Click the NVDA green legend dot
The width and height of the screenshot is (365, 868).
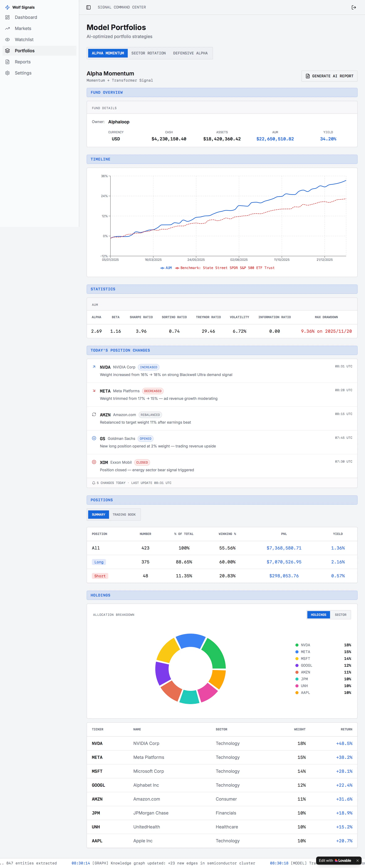click(x=297, y=645)
